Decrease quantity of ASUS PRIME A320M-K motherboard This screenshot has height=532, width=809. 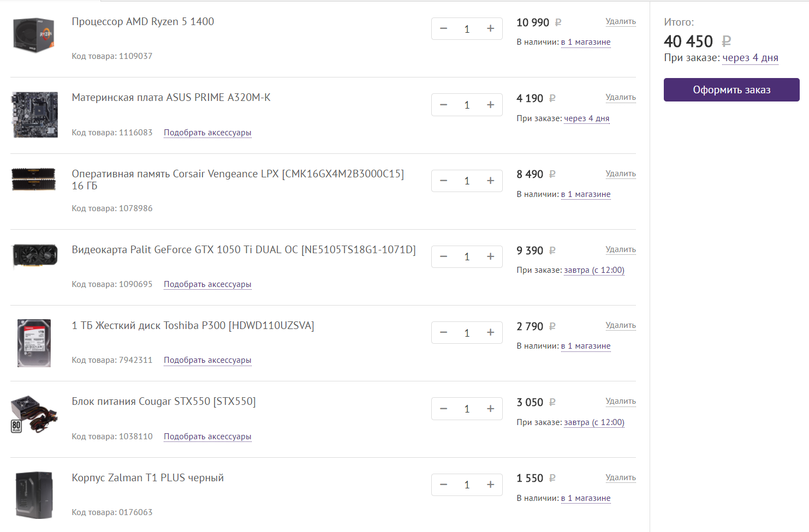(x=443, y=105)
